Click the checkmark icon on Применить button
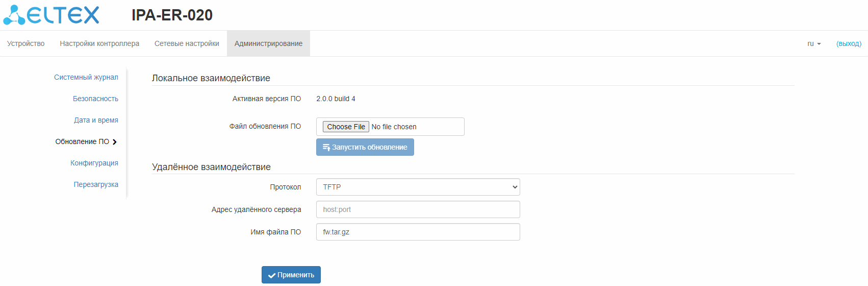The height and width of the screenshot is (286, 868). [272, 275]
